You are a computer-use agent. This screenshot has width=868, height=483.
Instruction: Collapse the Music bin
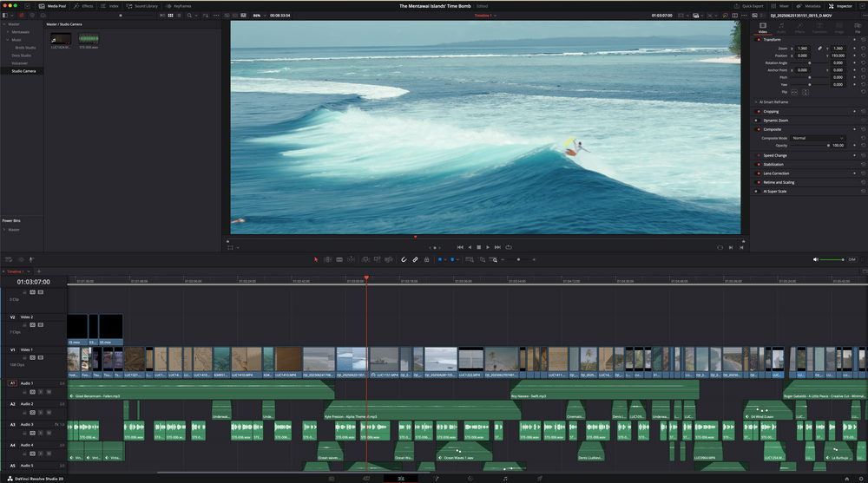7,40
